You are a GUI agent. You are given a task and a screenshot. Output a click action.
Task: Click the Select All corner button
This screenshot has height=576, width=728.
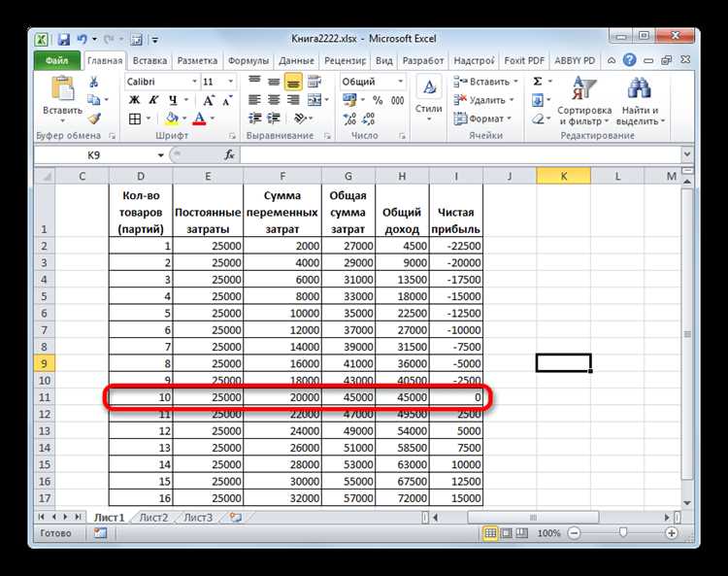45,177
